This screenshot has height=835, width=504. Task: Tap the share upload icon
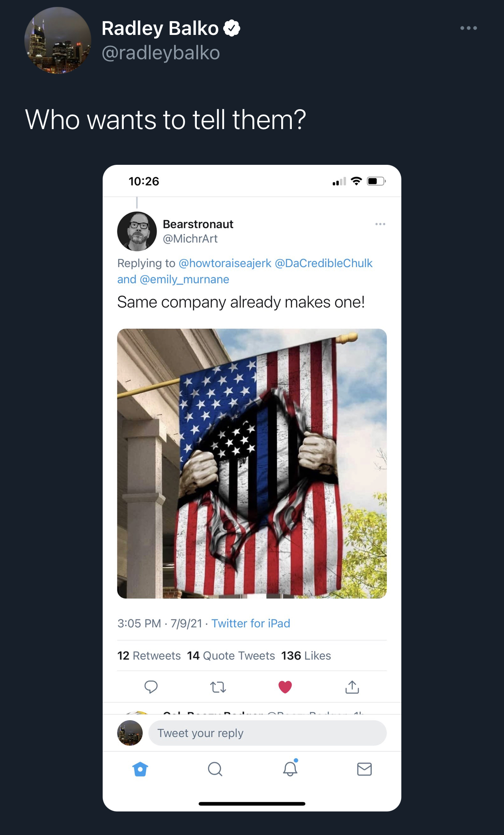point(352,687)
